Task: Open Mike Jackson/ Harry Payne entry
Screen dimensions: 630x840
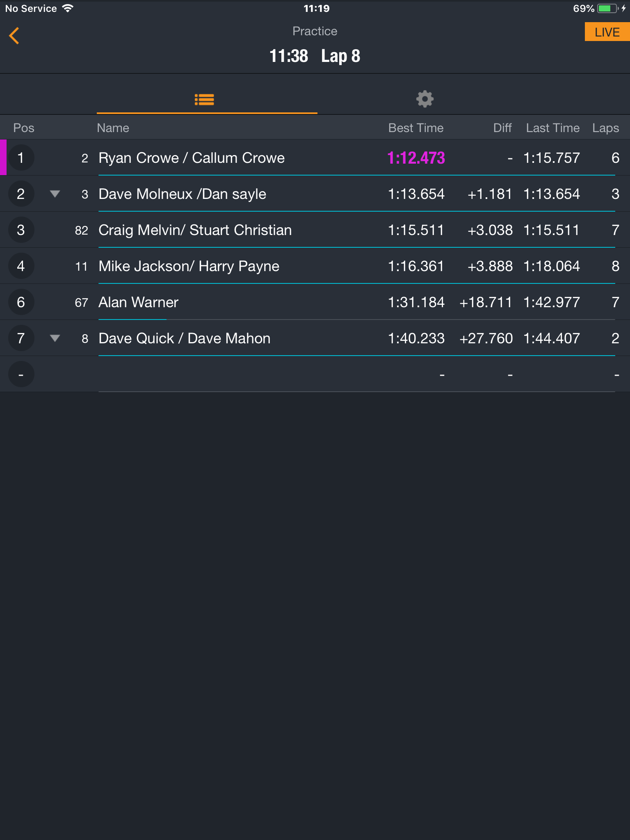Action: (x=315, y=266)
